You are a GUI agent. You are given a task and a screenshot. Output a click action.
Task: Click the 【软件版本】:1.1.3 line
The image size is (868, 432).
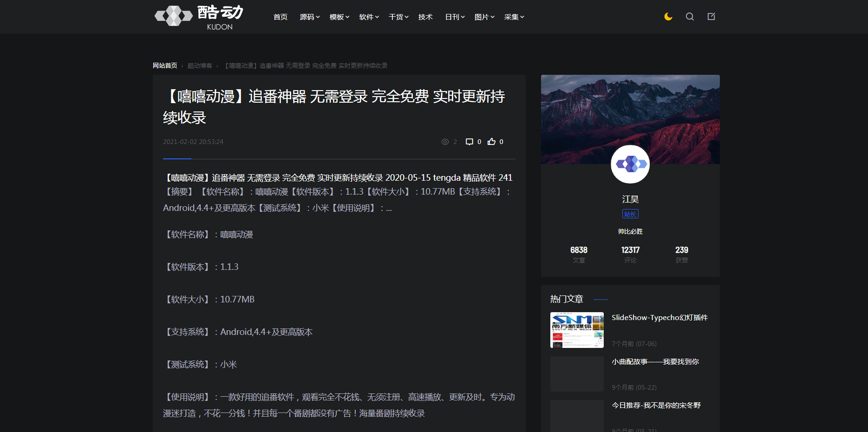(201, 267)
